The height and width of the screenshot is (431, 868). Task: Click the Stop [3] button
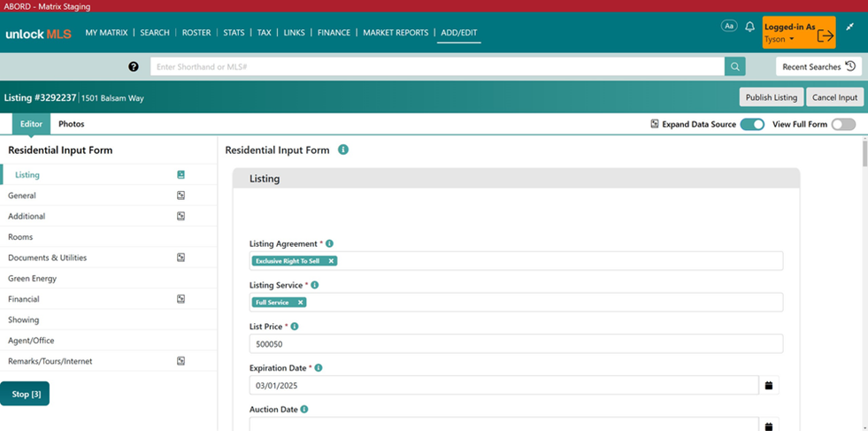pos(25,394)
